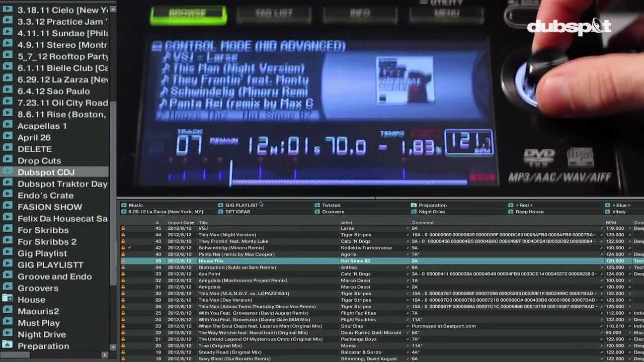
Task: Click the playlist icon beside DELETE
Action: (x=7, y=148)
